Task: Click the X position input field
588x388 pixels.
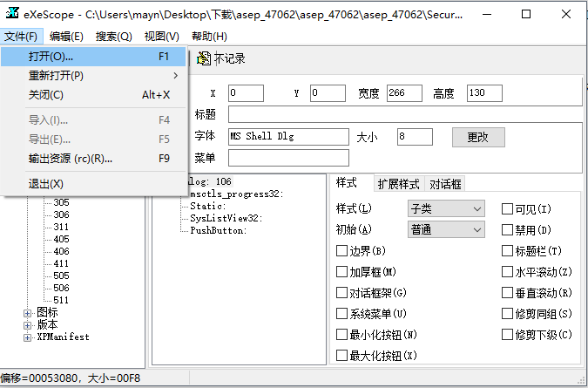Action: 246,93
